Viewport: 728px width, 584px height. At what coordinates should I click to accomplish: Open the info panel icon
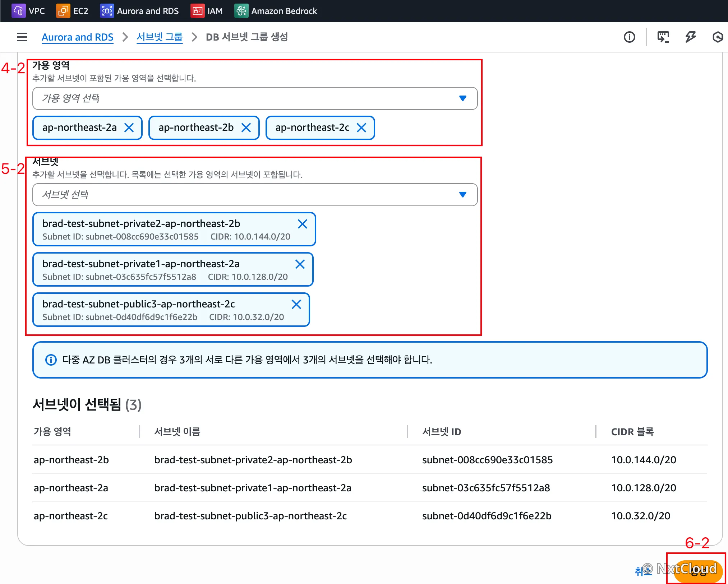(x=629, y=37)
